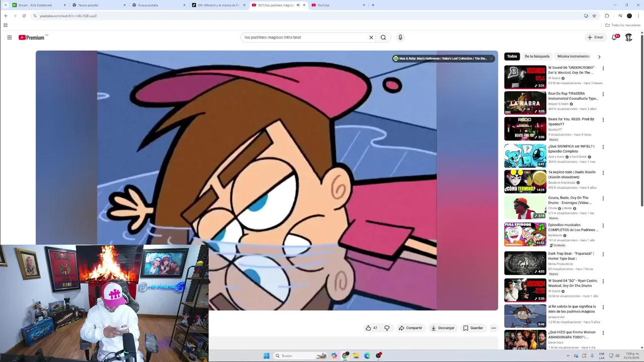Switch to first Nueva pestaña tab
This screenshot has height=362, width=644.
click(99, 5)
